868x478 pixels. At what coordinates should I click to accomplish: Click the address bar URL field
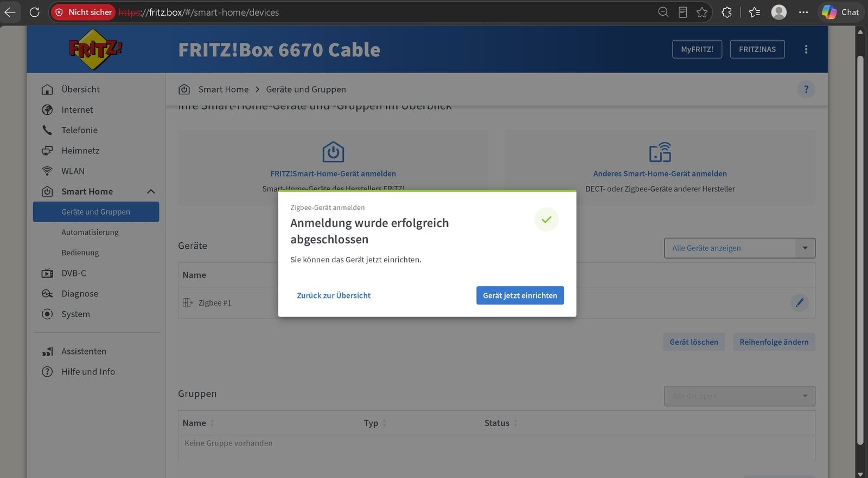(x=380, y=12)
